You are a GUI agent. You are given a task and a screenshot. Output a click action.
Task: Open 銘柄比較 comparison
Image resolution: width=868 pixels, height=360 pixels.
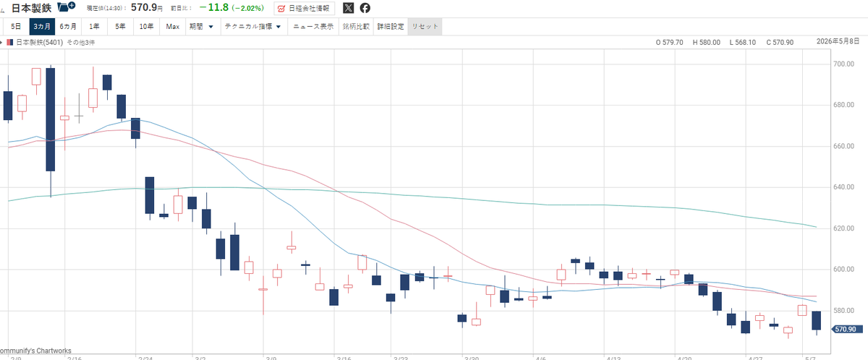point(356,27)
